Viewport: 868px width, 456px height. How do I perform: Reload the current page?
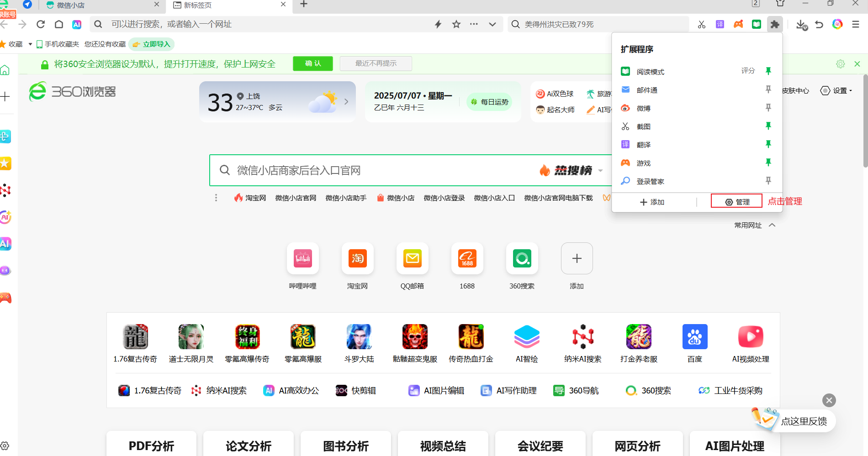point(41,24)
